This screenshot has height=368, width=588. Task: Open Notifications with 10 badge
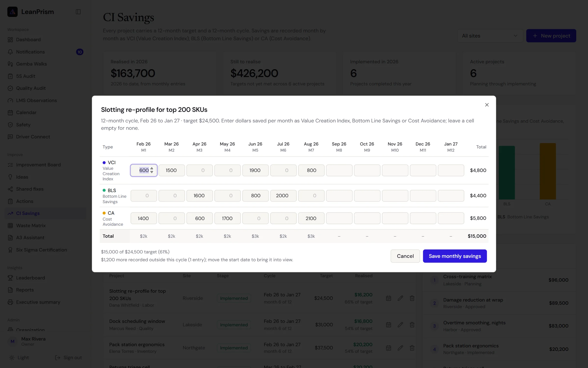(45, 52)
